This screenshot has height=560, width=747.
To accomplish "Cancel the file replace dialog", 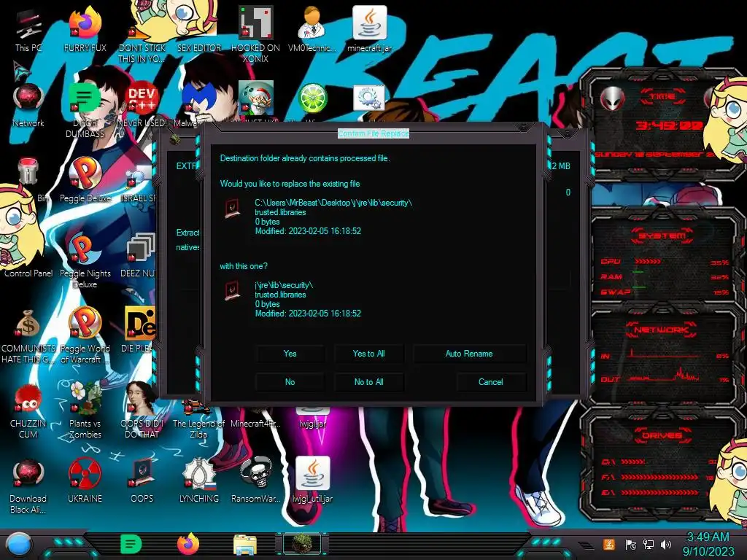I will 491,382.
